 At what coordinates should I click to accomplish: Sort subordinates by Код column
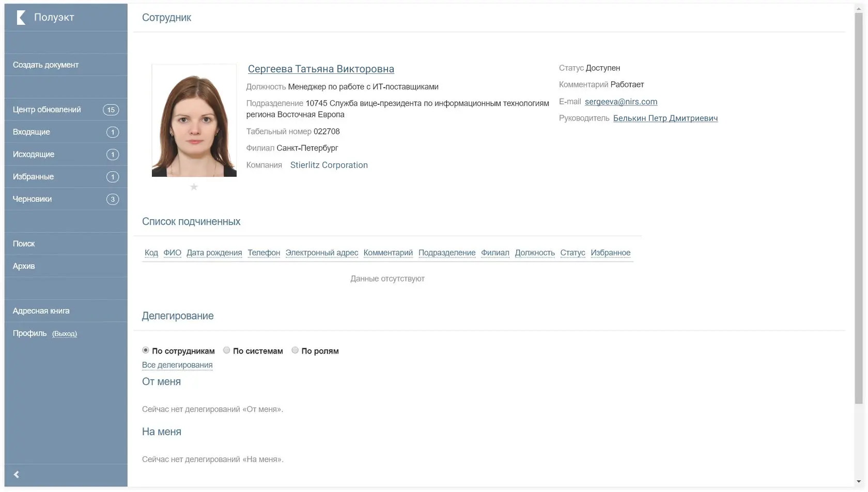(x=151, y=253)
